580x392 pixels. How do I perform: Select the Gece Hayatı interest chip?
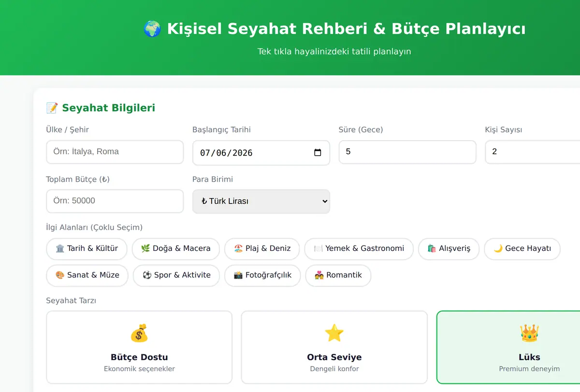(x=522, y=249)
